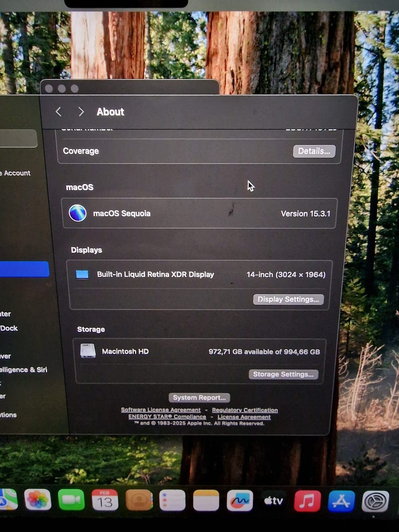Viewport: 399px width, 532px height.
Task: Open the plain License Agreement link
Action: (244, 417)
